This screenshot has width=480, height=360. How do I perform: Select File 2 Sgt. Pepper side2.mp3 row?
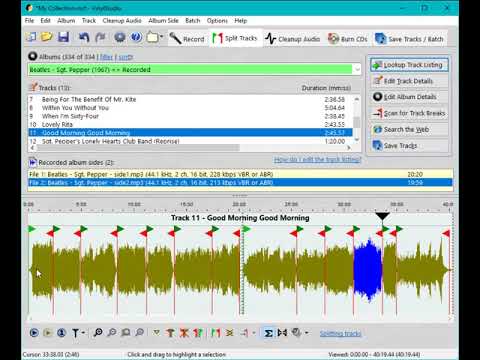240,183
